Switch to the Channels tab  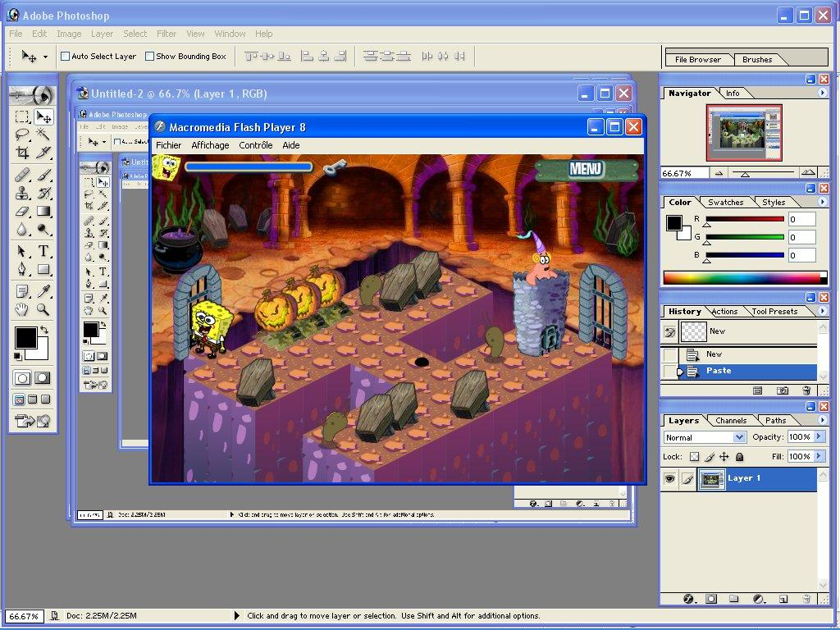[731, 421]
